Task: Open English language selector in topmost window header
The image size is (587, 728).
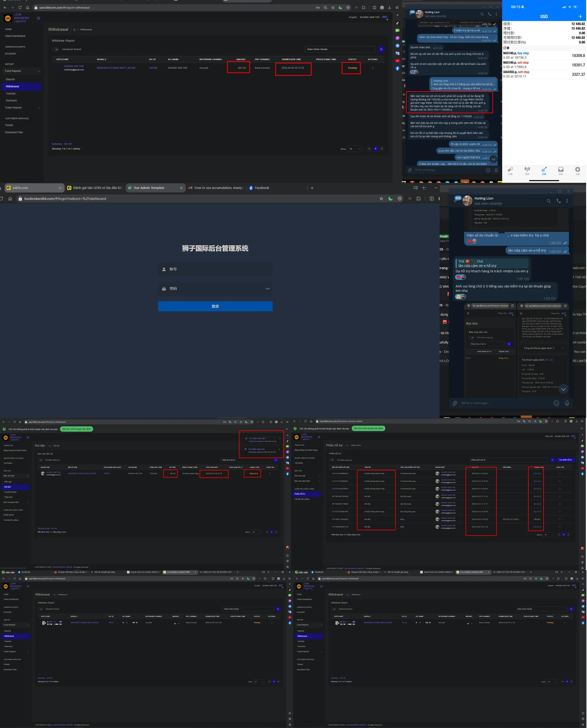Action: point(353,17)
